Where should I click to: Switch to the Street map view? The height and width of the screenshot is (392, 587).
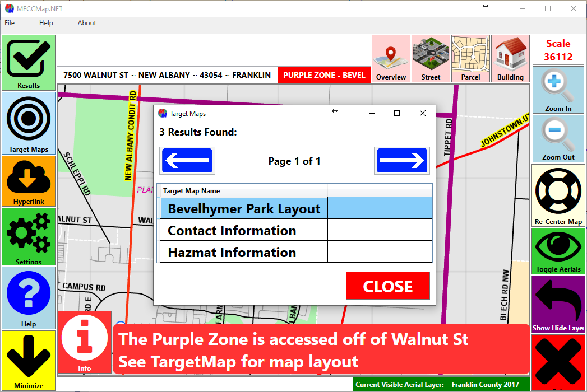(431, 59)
